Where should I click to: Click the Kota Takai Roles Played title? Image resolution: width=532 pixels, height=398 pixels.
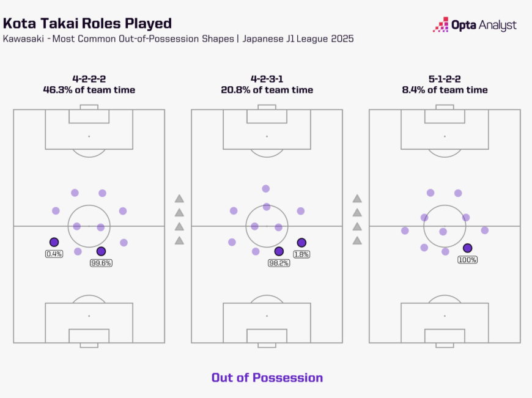pyautogui.click(x=87, y=23)
